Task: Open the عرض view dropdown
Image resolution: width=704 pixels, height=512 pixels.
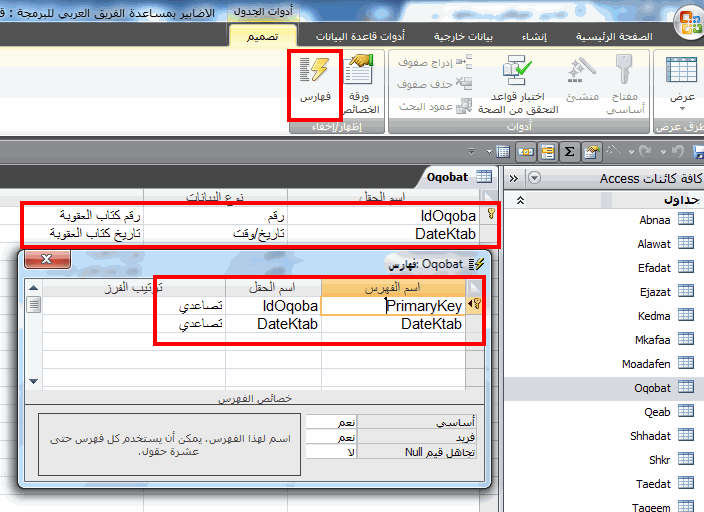Action: pos(682,84)
